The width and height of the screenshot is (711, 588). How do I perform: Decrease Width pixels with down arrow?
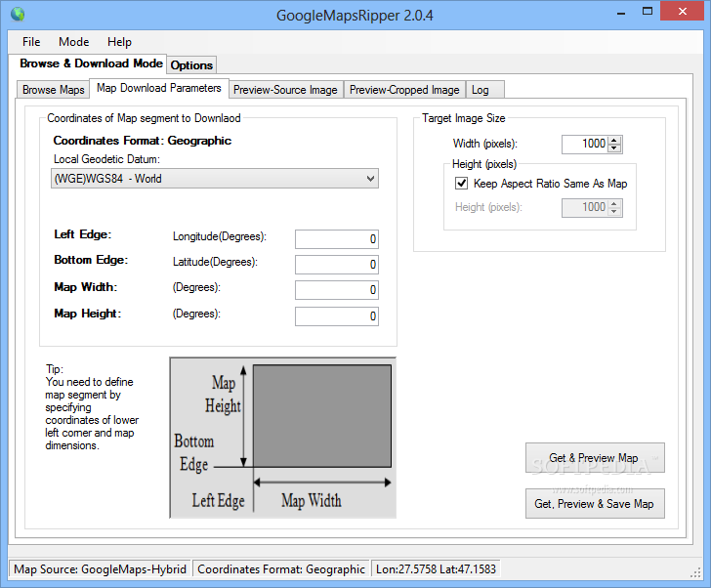coord(614,148)
